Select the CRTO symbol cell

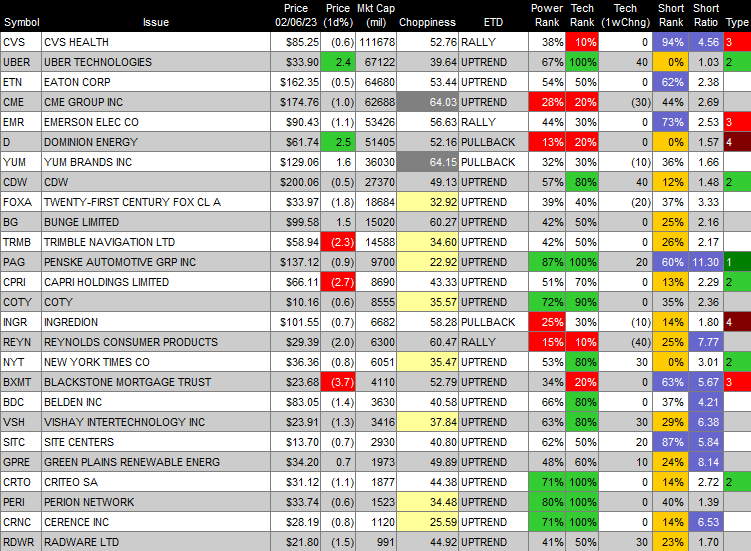pyautogui.click(x=21, y=482)
